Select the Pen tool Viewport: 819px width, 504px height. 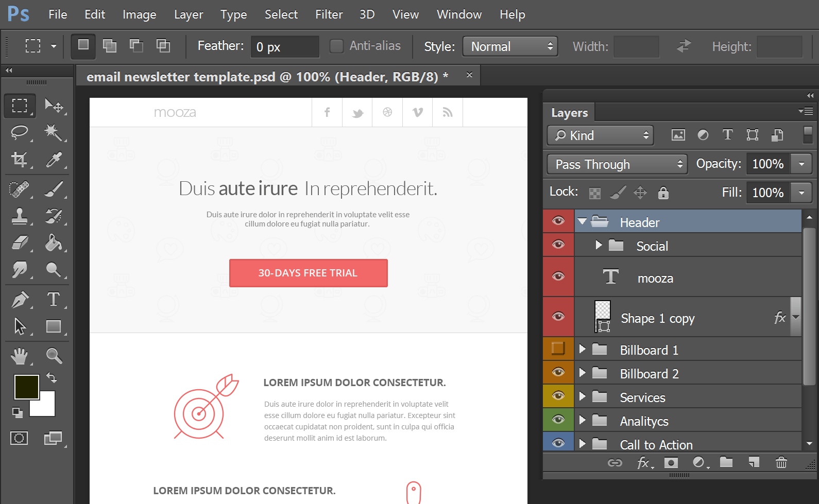20,300
